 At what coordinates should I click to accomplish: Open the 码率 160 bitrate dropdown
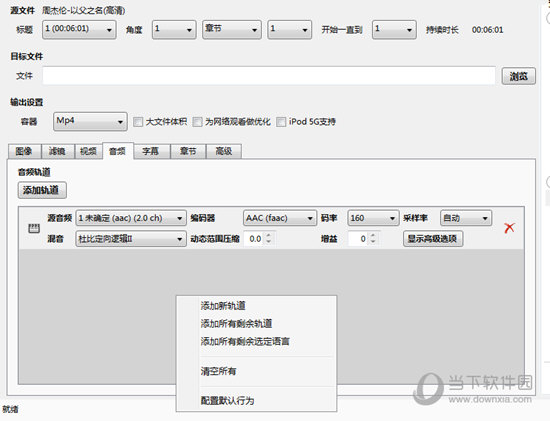373,218
